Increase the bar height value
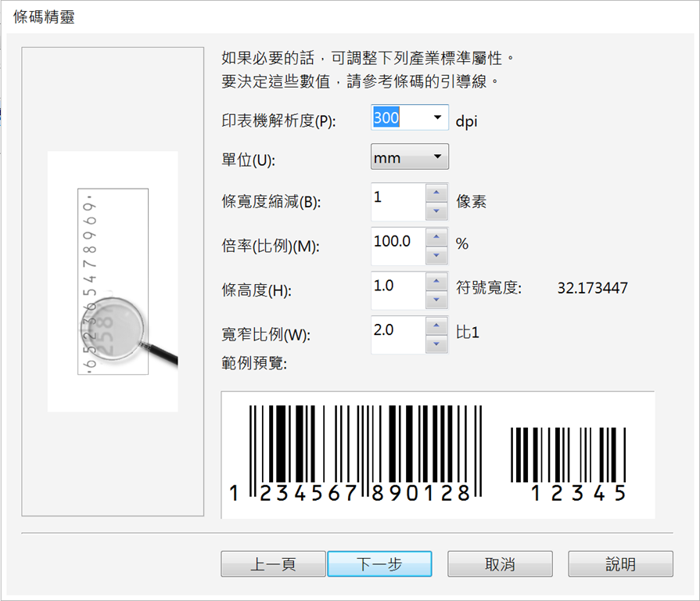Image resolution: width=700 pixels, height=601 pixels. pyautogui.click(x=436, y=281)
